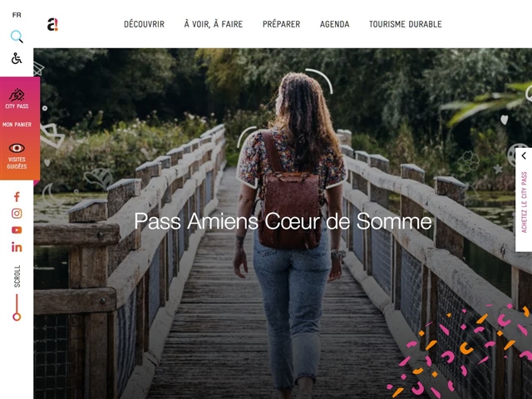Open the Instagram profile icon
The height and width of the screenshot is (399, 532).
(17, 214)
